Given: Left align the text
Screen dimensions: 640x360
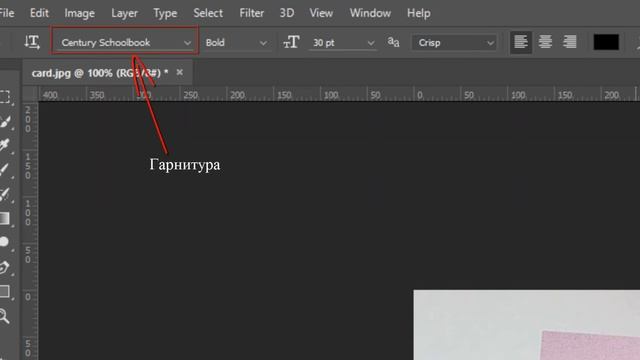Looking at the screenshot, I should [x=521, y=42].
